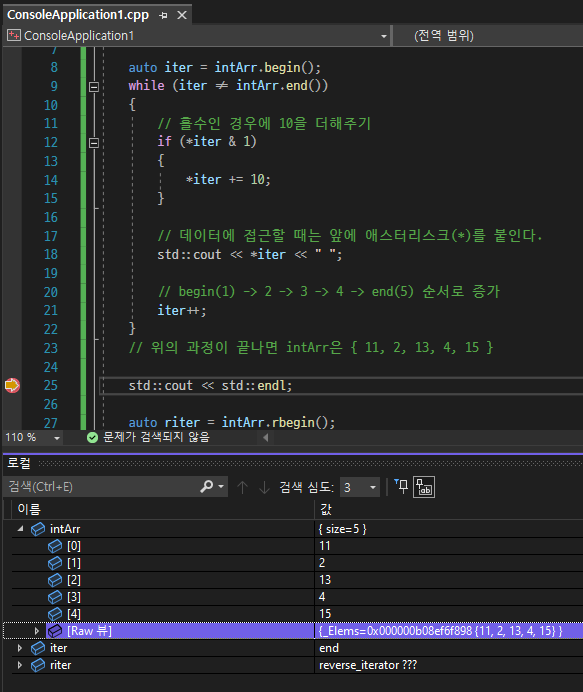Screen dimensions: 583x692
Task: Collapse the intArr variable node
Action: pos(20,528)
